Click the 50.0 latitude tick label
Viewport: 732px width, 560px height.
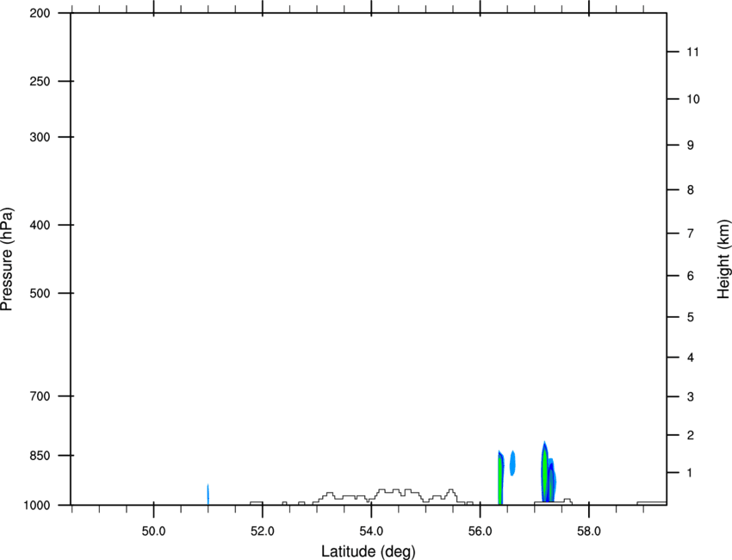point(153,532)
